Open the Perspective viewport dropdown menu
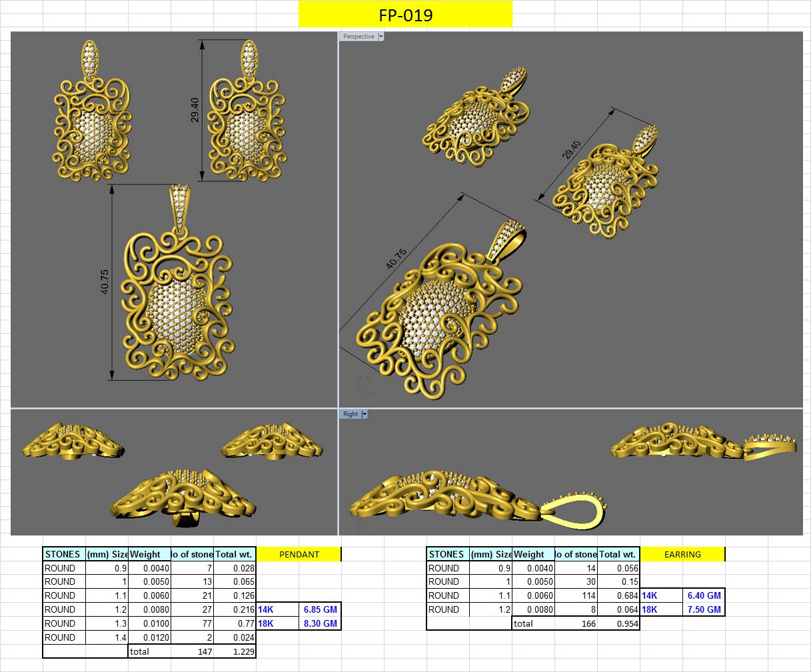 click(380, 36)
